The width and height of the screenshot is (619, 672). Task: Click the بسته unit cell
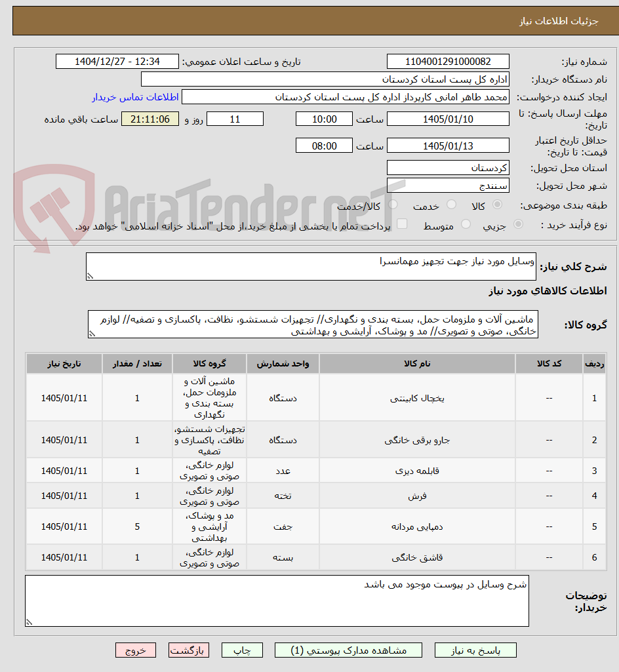coord(283,557)
